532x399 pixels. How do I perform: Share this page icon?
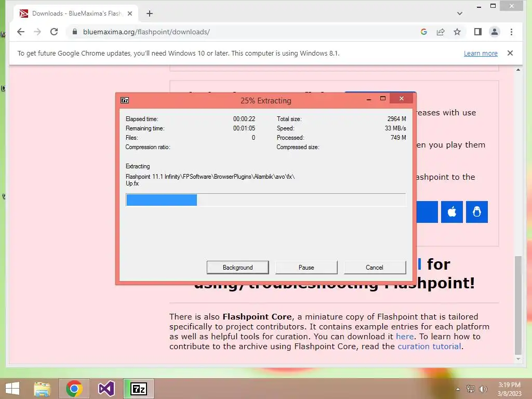(x=441, y=32)
